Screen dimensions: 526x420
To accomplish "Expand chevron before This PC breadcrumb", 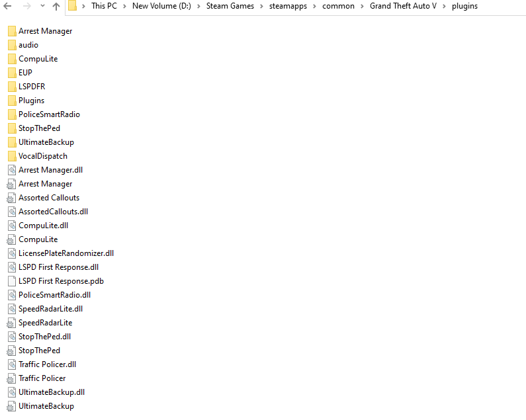I will point(83,6).
